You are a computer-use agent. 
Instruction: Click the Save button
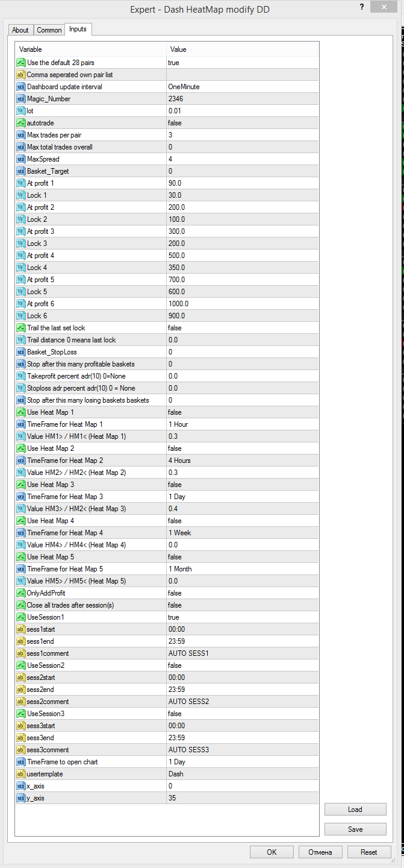pyautogui.click(x=355, y=829)
